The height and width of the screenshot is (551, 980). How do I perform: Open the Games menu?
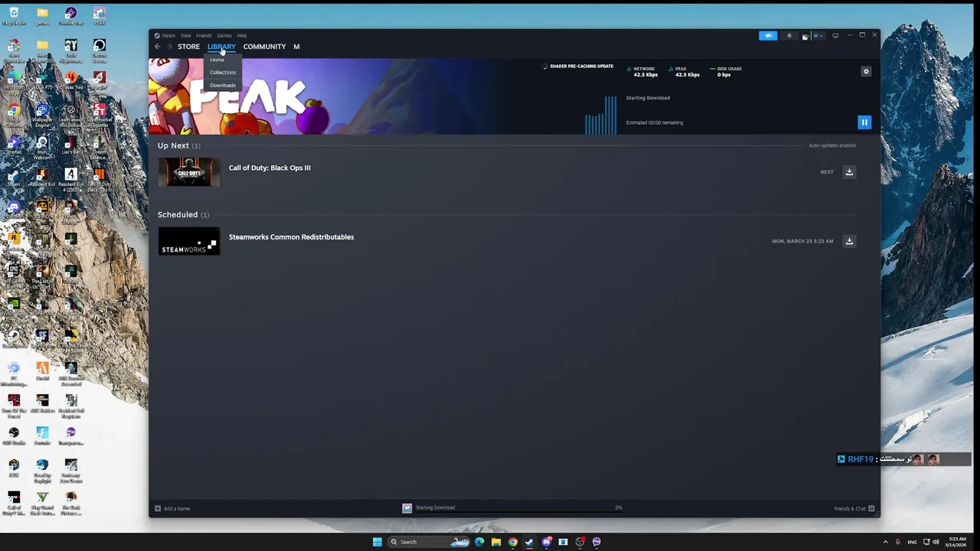(x=224, y=35)
